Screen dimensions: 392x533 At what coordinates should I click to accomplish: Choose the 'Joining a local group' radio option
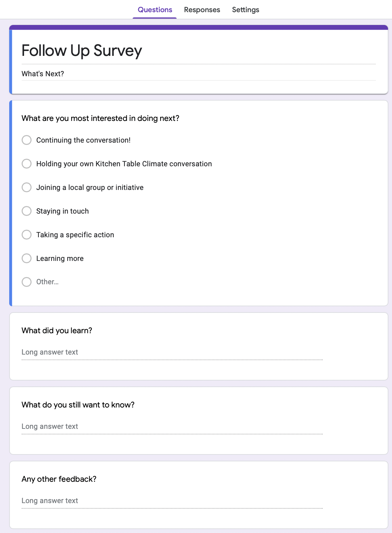(x=27, y=187)
